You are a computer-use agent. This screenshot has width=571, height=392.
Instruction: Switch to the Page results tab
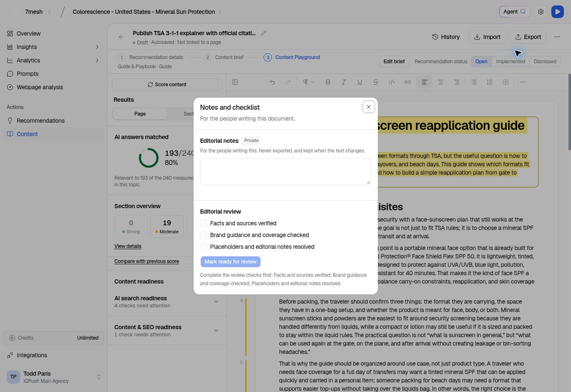click(x=140, y=114)
